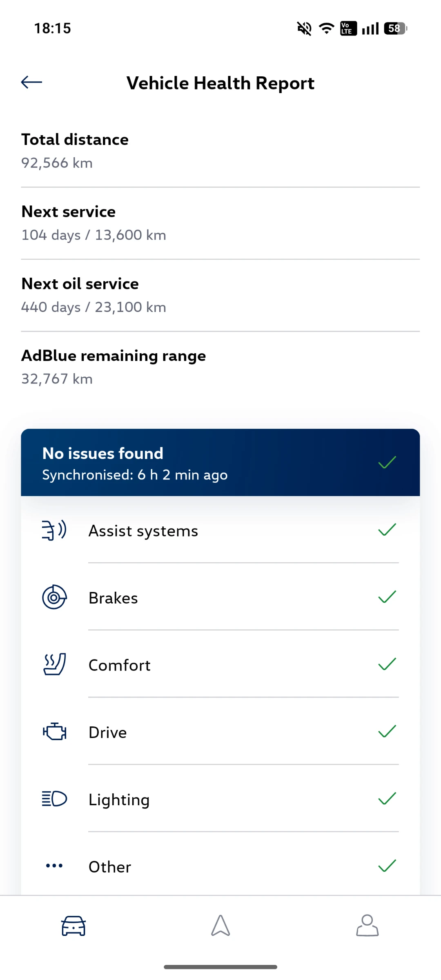The image size is (441, 980).
Task: Tap the battery indicator in status bar
Action: coord(395,29)
